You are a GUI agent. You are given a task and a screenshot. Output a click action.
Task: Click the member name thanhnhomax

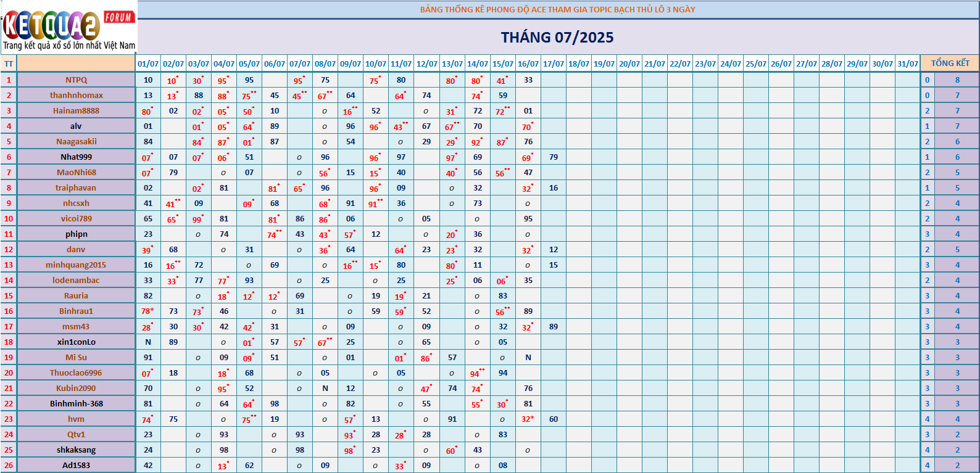pyautogui.click(x=77, y=96)
